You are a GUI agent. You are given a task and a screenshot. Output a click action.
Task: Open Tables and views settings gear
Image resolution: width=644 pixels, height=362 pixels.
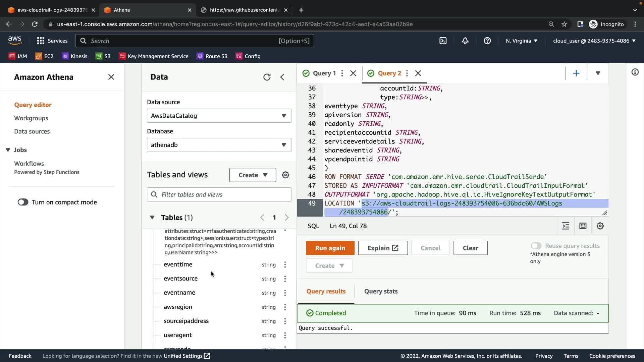(x=285, y=175)
